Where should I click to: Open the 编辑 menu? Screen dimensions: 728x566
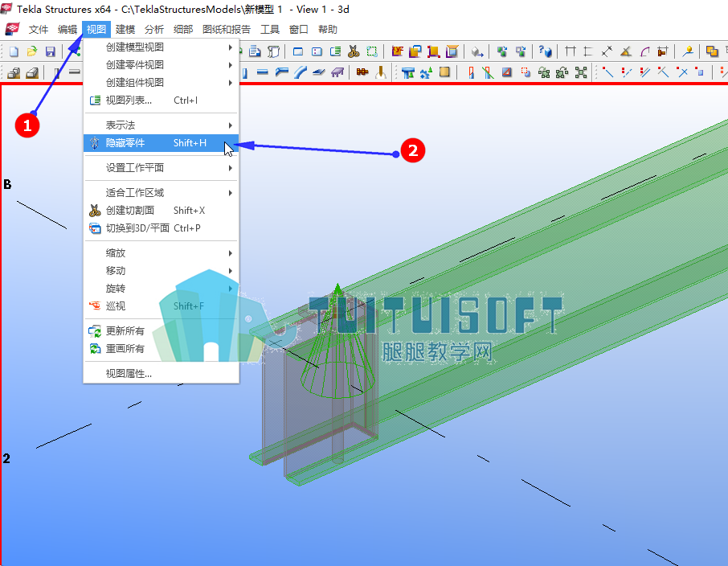[67, 29]
